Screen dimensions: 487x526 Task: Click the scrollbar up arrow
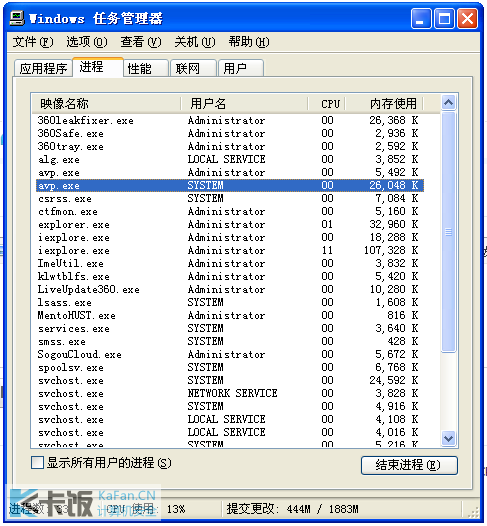448,102
